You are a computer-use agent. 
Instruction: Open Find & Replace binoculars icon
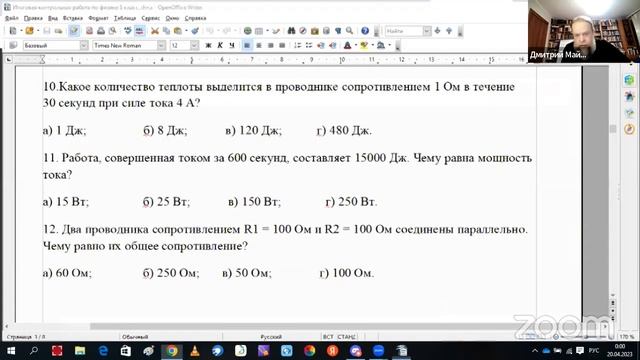point(291,31)
